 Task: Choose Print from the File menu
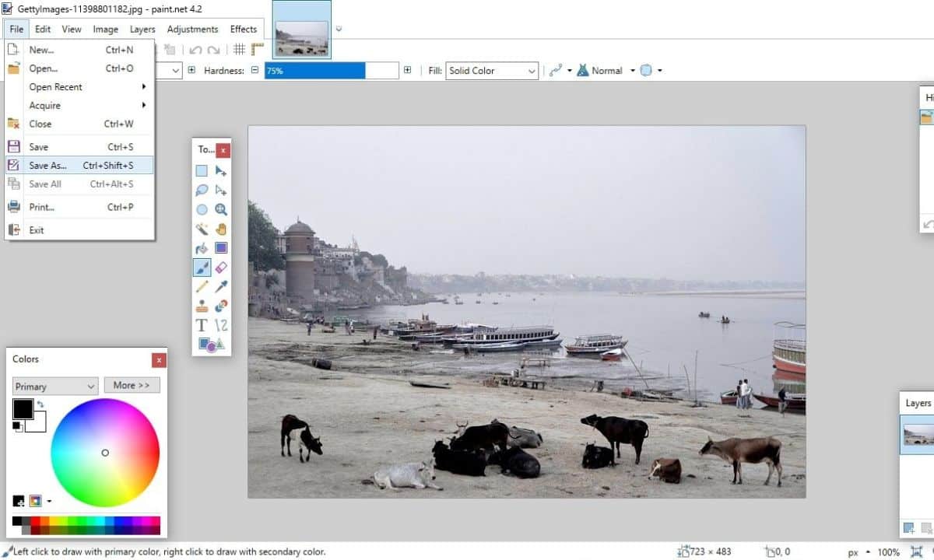click(79, 207)
